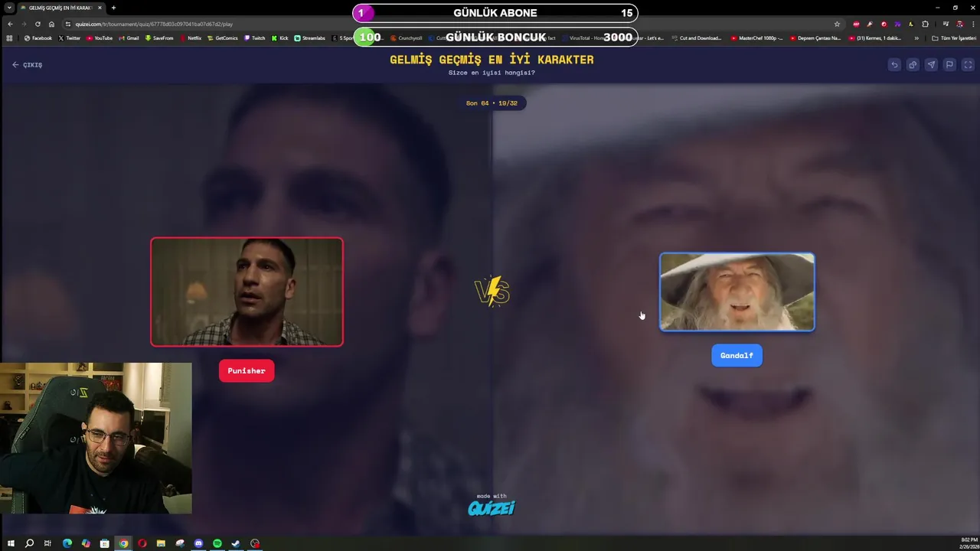Click the undo arrow icon in the quiz header

894,65
